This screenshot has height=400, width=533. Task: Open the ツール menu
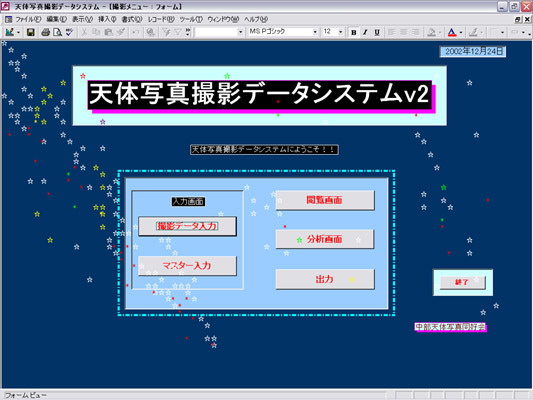(191, 19)
